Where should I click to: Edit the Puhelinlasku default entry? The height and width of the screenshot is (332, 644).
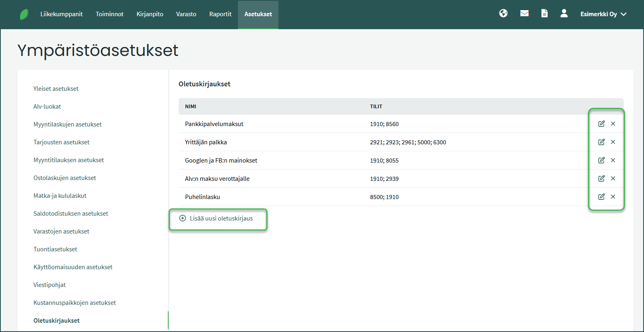[601, 197]
